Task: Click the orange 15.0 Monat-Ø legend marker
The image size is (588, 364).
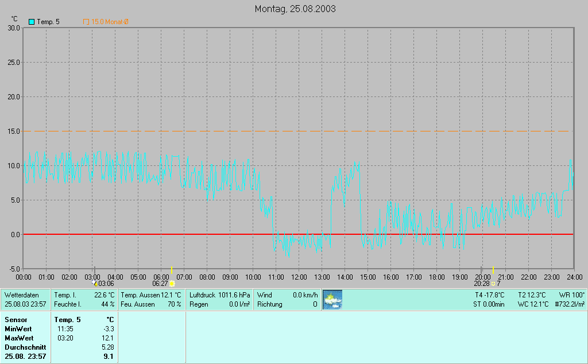Action: [x=86, y=22]
